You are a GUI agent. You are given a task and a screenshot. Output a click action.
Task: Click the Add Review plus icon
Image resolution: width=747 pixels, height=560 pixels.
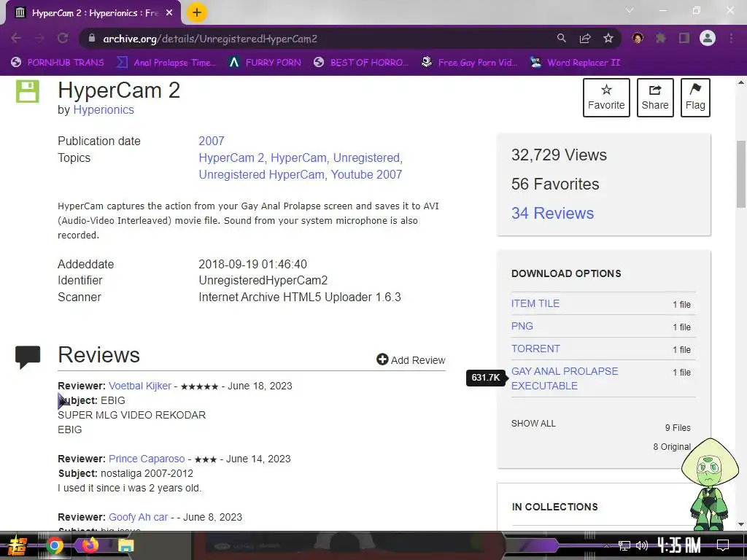click(382, 359)
